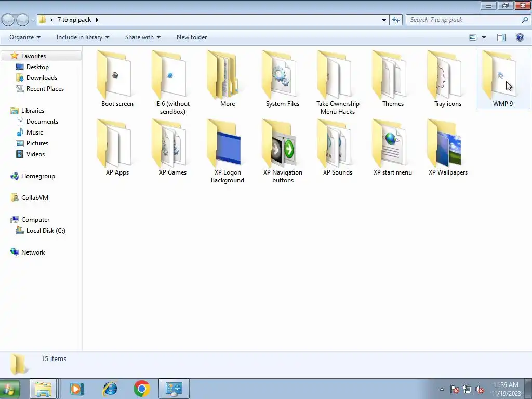532x399 pixels.
Task: Select the XP Apps folder
Action: [x=117, y=147]
